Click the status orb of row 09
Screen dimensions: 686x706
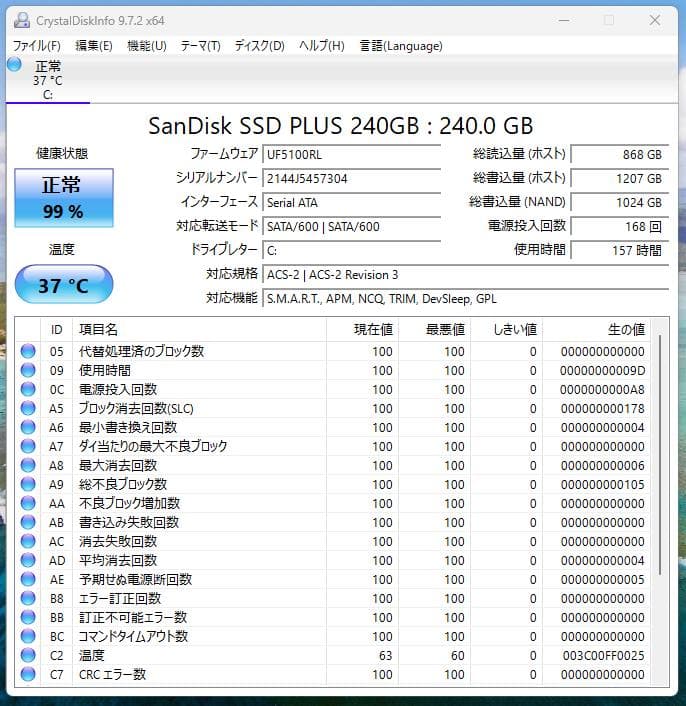click(28, 370)
